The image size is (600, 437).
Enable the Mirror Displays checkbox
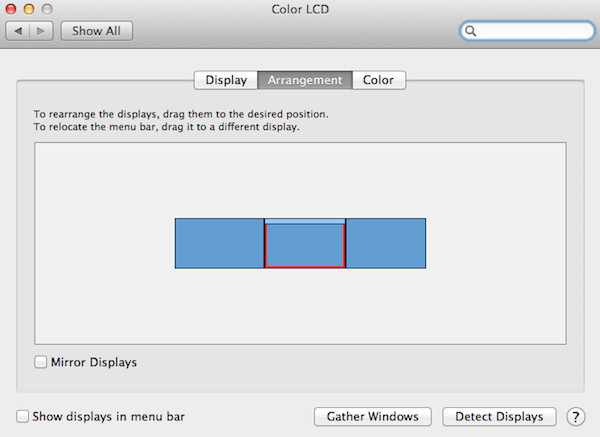[x=41, y=362]
